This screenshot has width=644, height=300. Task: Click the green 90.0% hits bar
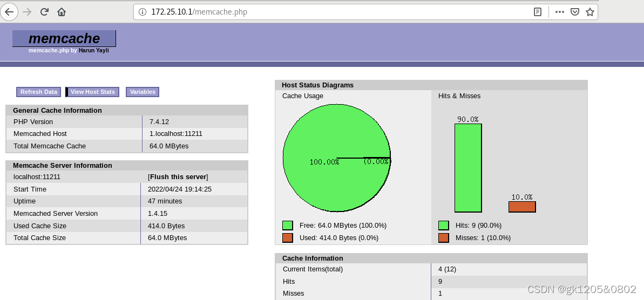tap(468, 168)
